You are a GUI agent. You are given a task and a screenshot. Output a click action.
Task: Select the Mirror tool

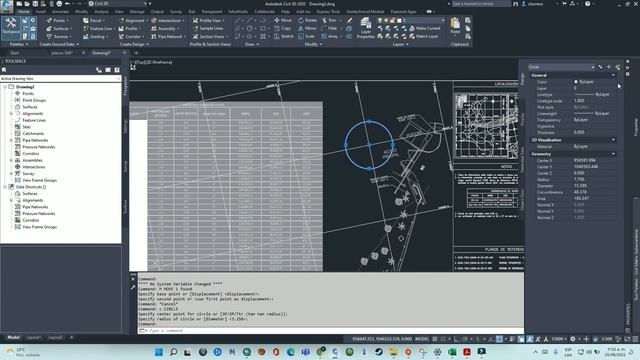coord(307,28)
